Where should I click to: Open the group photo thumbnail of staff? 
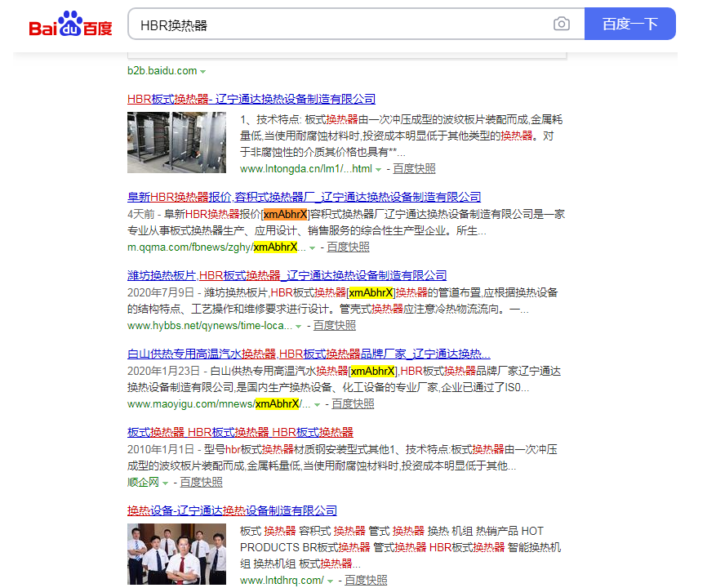176,554
